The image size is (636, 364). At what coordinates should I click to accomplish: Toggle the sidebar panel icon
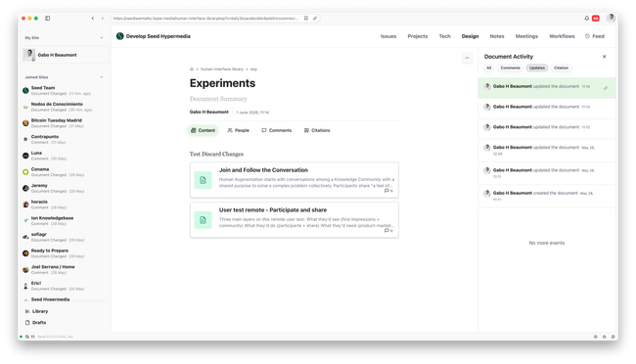pos(48,19)
